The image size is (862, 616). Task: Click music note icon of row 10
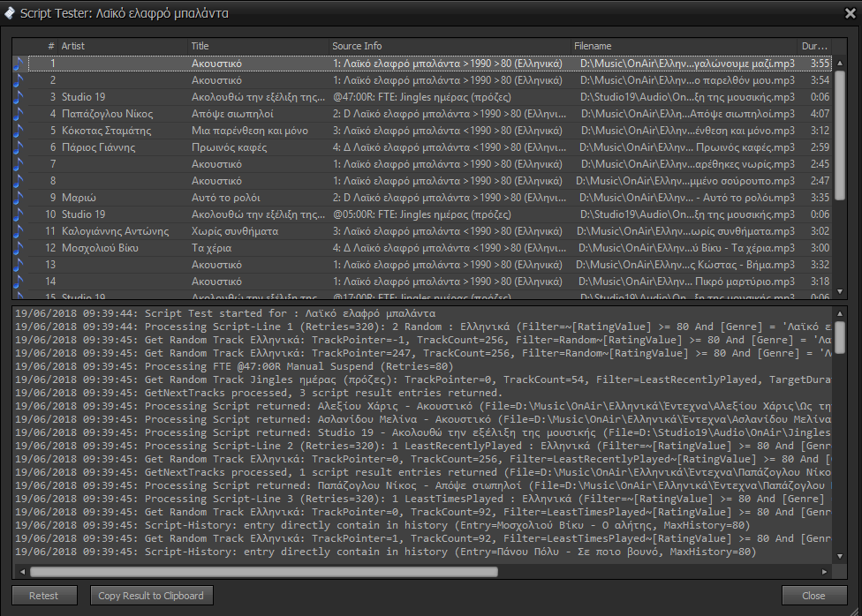pos(19,214)
